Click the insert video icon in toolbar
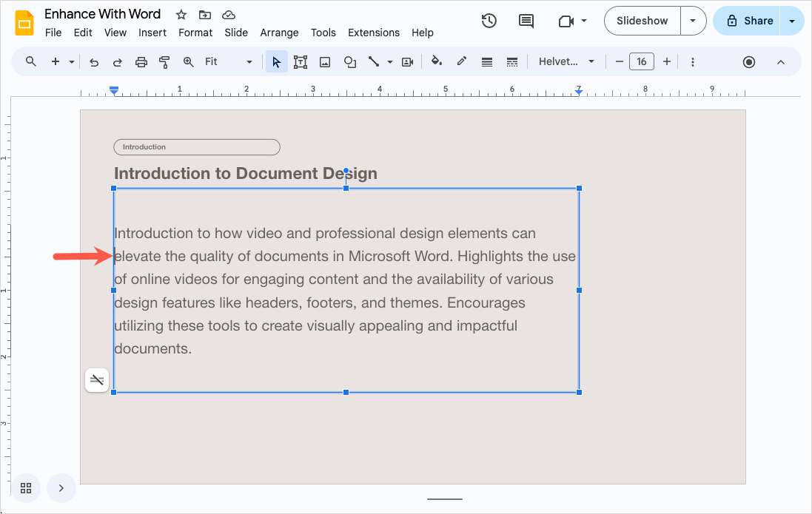Image resolution: width=812 pixels, height=514 pixels. click(x=408, y=62)
